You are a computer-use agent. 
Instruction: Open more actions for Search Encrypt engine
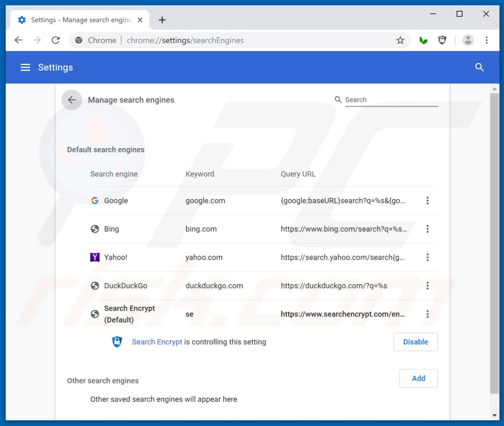[427, 314]
